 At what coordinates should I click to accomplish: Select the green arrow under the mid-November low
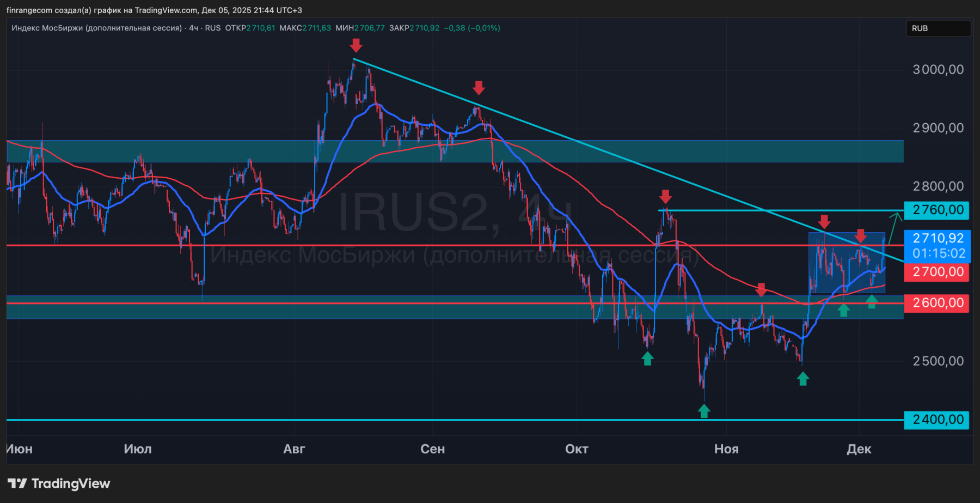click(803, 378)
